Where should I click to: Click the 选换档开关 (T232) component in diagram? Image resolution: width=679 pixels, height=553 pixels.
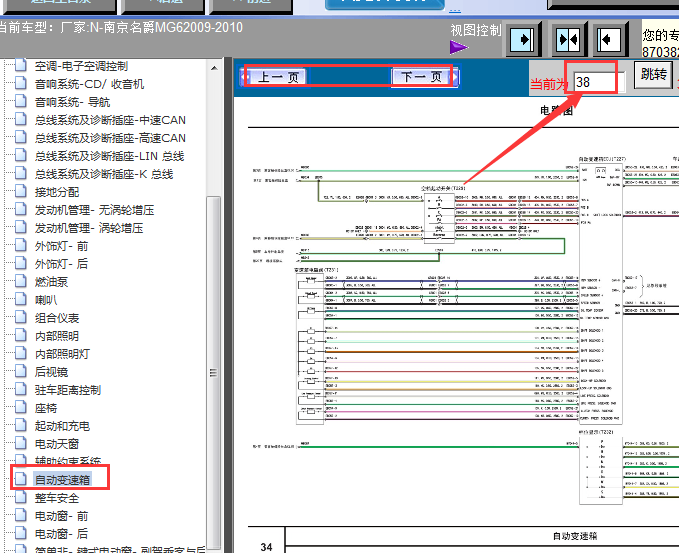point(601,470)
